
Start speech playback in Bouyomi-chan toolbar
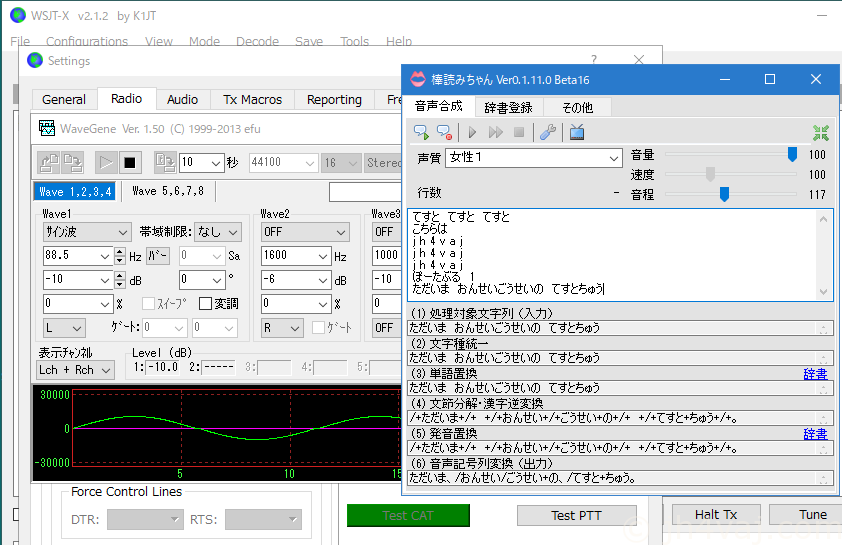point(421,132)
